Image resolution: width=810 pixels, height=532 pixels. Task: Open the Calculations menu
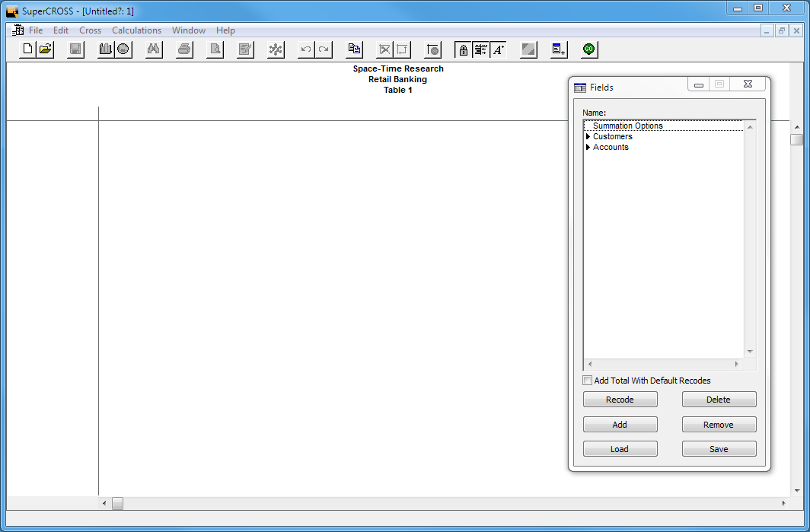point(136,30)
